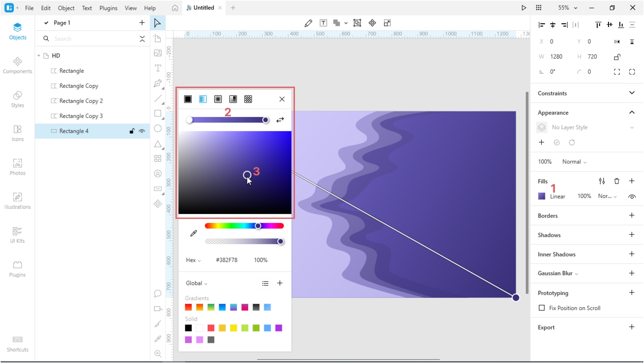Close the color picker popup
This screenshot has width=644, height=363.
(282, 99)
